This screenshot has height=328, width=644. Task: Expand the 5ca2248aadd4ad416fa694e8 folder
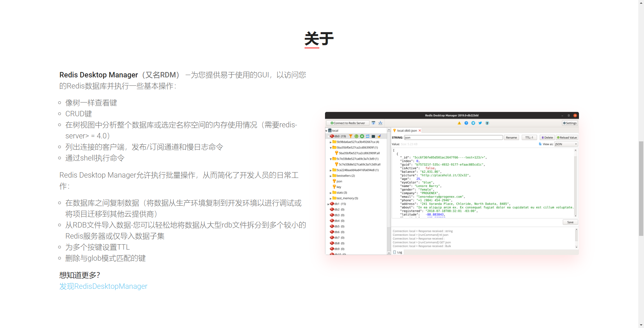click(330, 170)
